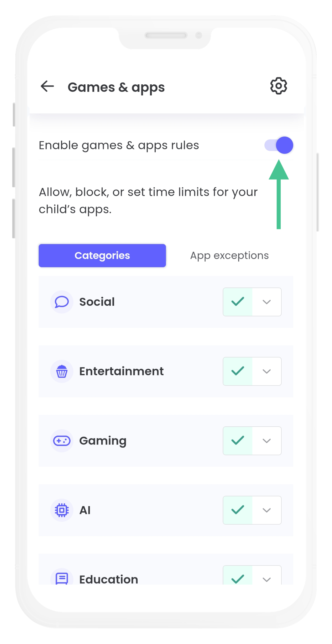Viewport: 332px width, 644px height.
Task: Switch to the App exceptions tab
Action: tap(229, 255)
